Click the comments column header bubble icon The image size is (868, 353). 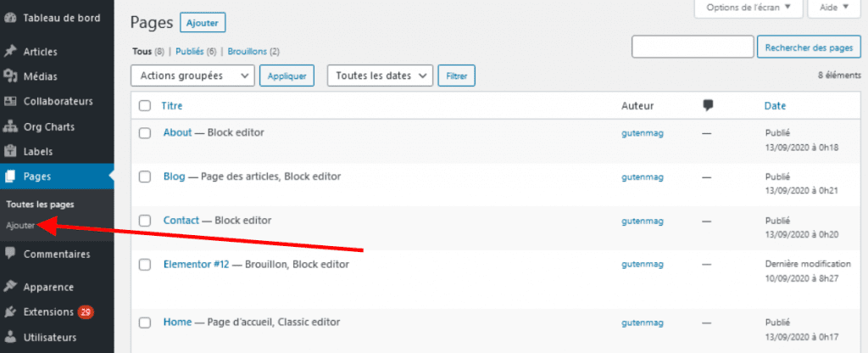coord(708,106)
